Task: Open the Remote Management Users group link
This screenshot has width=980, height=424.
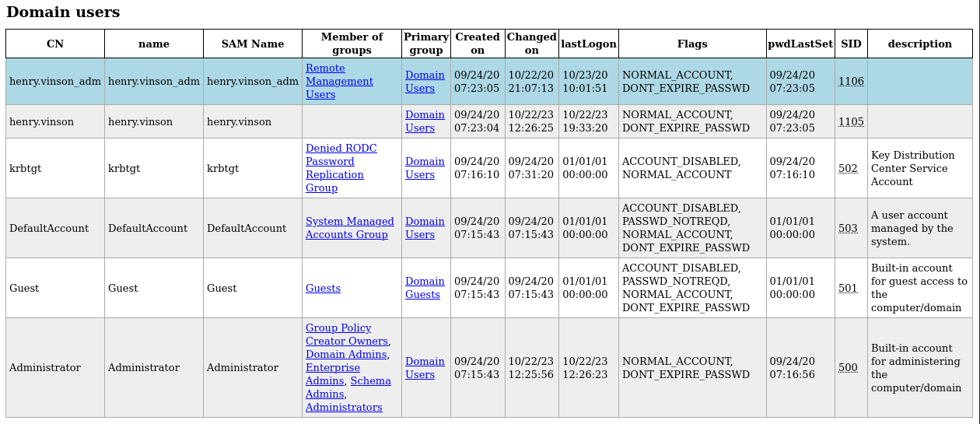Action: tap(339, 82)
